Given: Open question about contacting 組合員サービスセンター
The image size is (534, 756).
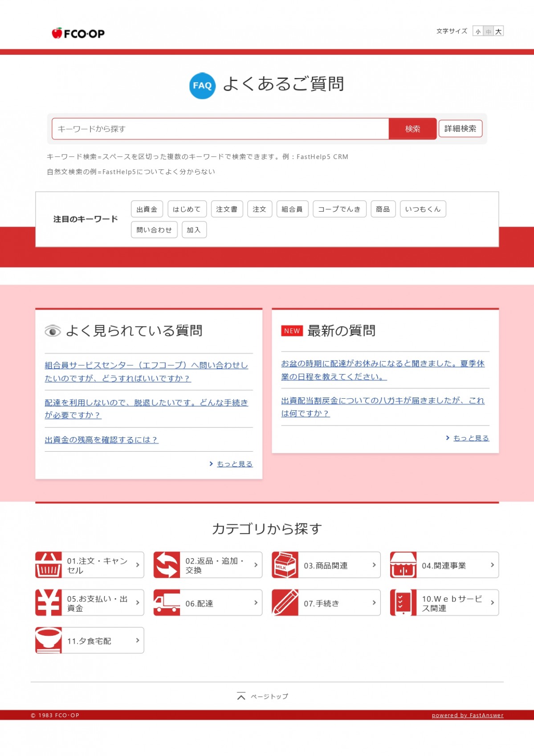Looking at the screenshot, I should click(x=147, y=372).
